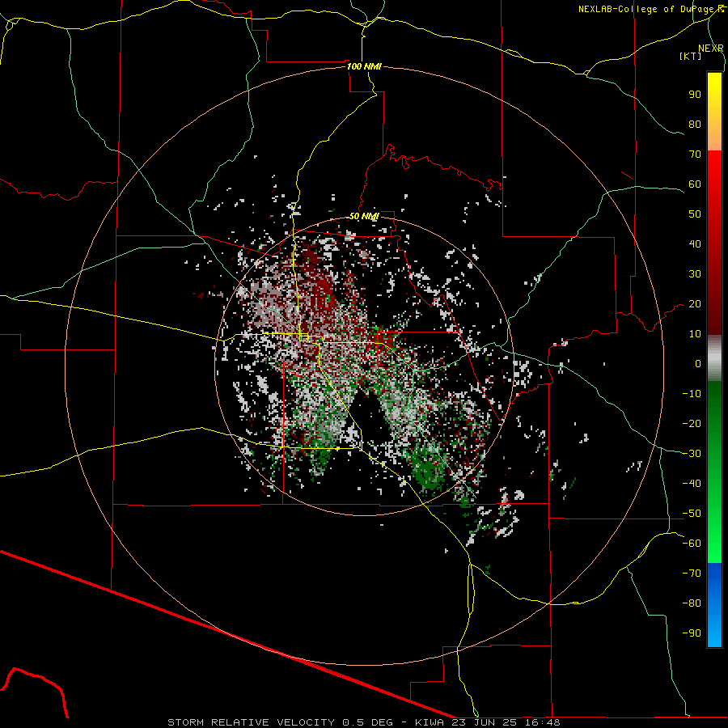
Task: Click the 23 JUN 25 date text
Action: 485,722
